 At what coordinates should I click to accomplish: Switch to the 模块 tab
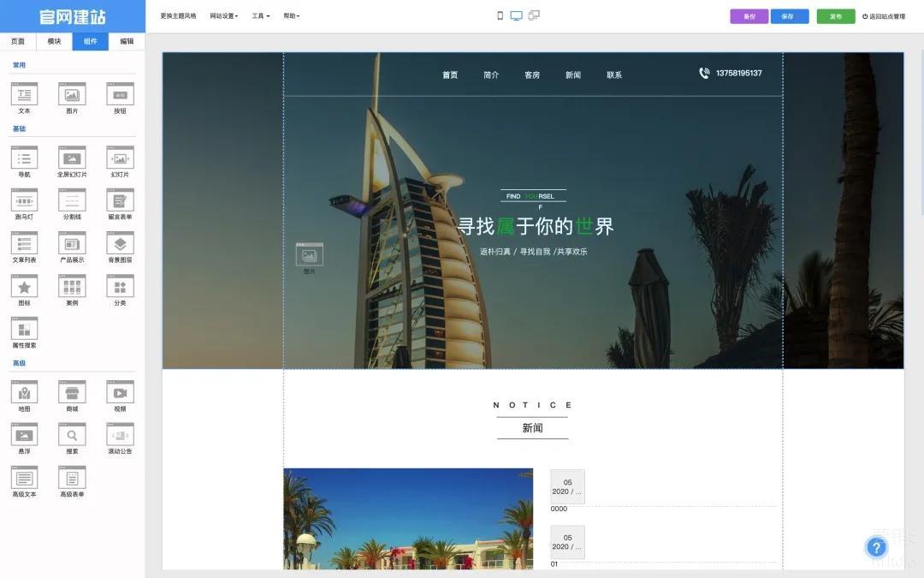(54, 41)
